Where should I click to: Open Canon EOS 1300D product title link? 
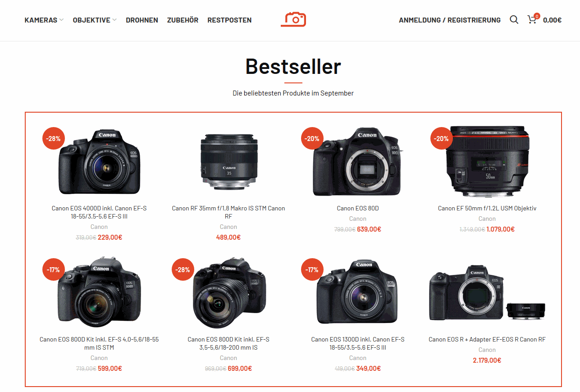[358, 343]
